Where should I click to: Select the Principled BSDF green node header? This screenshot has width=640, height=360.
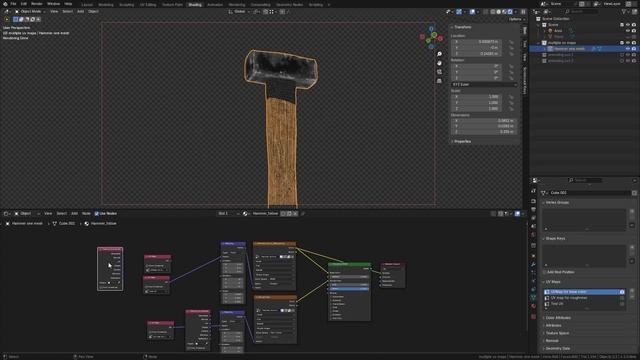tap(349, 264)
